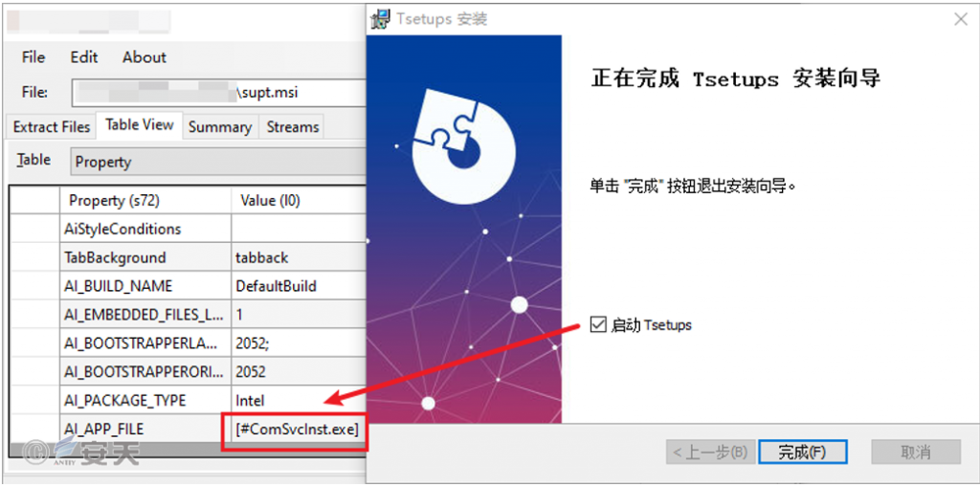980x486 pixels.
Task: Close the Tsetups installer window
Action: point(961,19)
